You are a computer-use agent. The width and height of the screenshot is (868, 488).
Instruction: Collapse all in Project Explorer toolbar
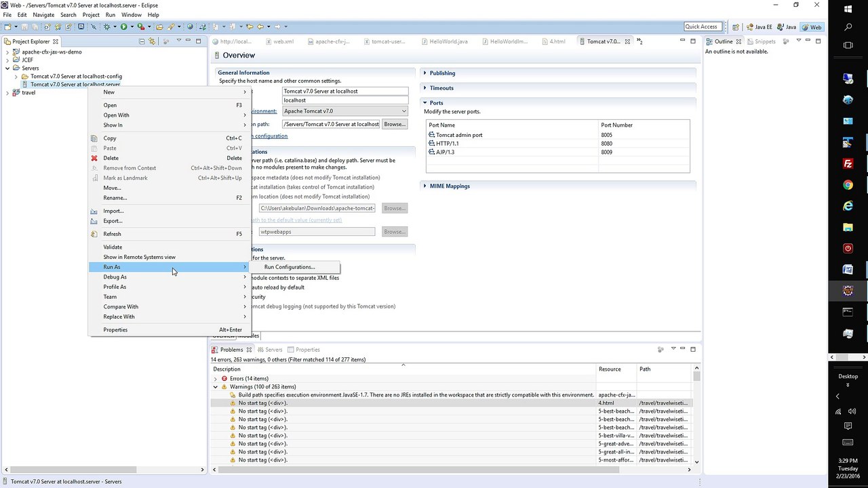click(x=142, y=41)
